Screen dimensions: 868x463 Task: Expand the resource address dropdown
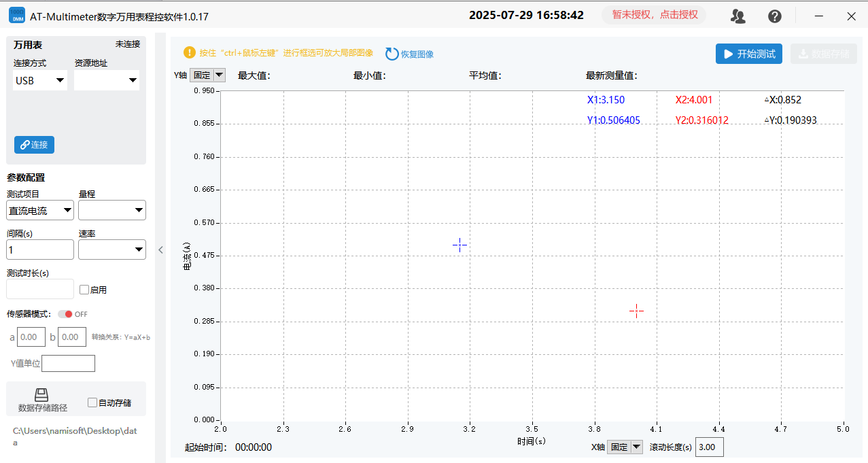tap(107, 81)
